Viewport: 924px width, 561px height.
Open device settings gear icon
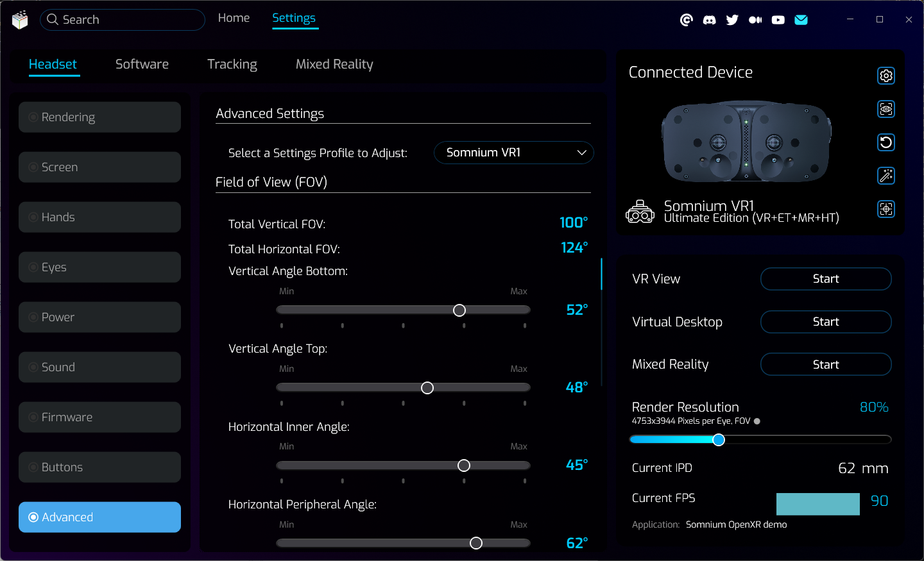click(886, 76)
